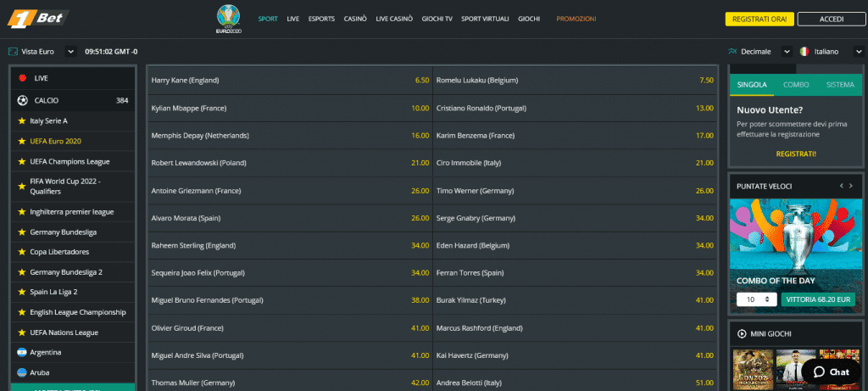Bet on Harry Kane at 6.50
Image resolution: width=868 pixels, height=391 pixels.
290,81
